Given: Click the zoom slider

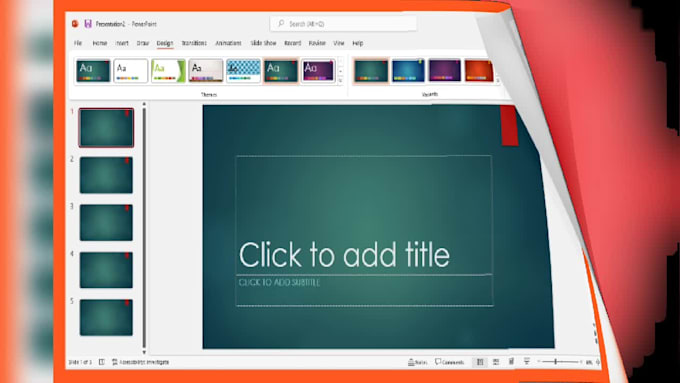Looking at the screenshot, I should pyautogui.click(x=559, y=362).
